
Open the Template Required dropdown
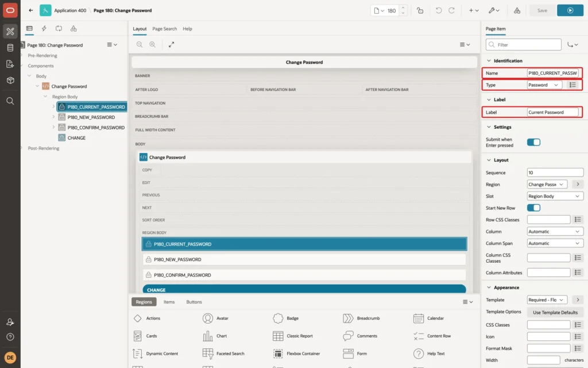[547, 300]
